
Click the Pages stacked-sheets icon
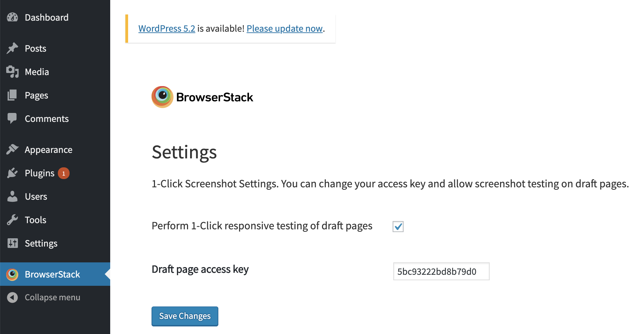(12, 95)
